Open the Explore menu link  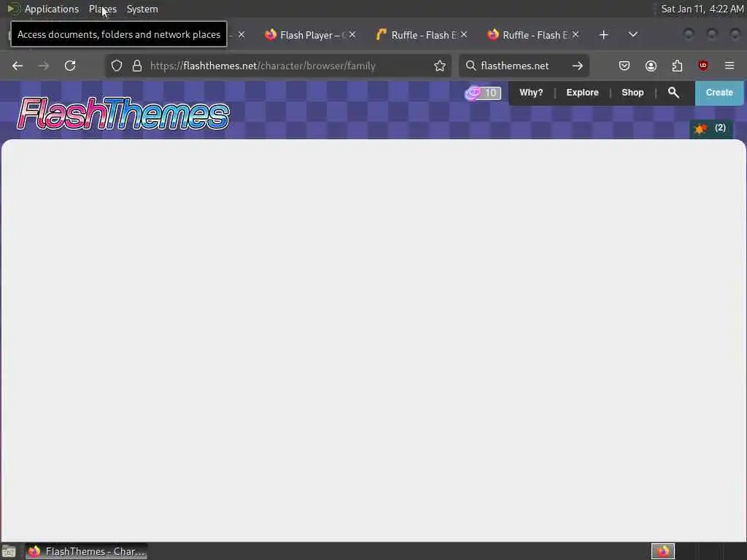(582, 93)
